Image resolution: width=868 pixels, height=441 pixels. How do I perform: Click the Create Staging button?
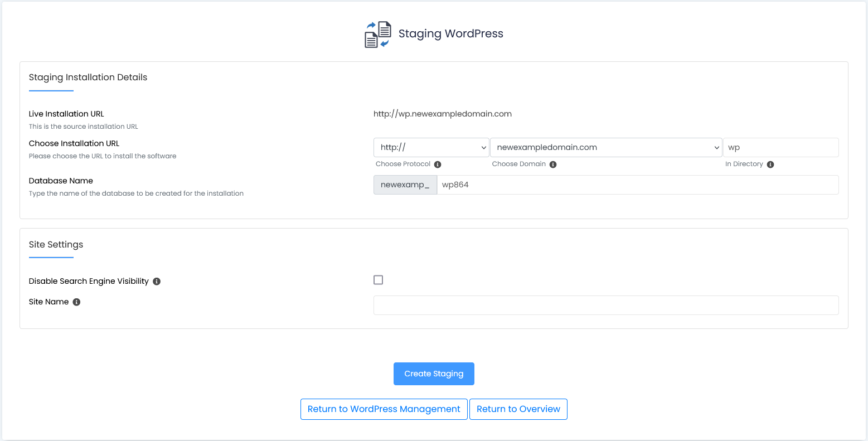coord(434,374)
